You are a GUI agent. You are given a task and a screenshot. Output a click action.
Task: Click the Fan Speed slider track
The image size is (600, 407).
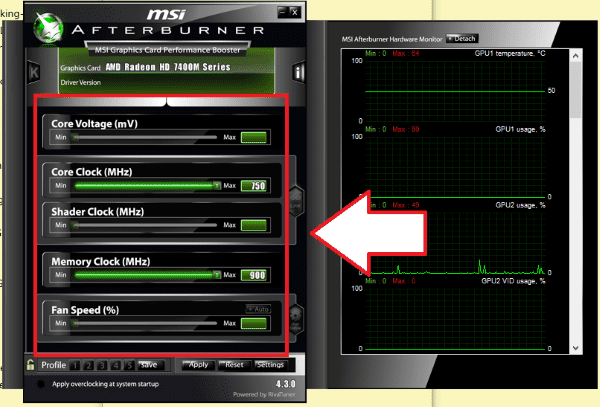click(145, 324)
